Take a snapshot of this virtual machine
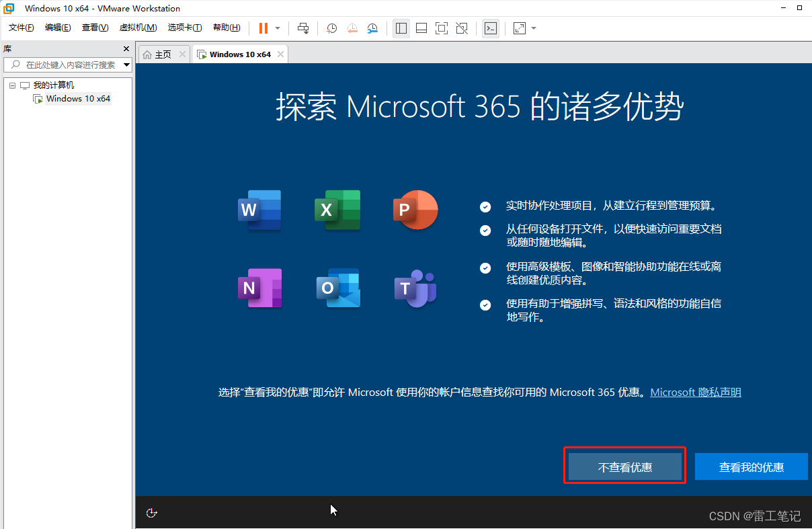 (x=332, y=28)
